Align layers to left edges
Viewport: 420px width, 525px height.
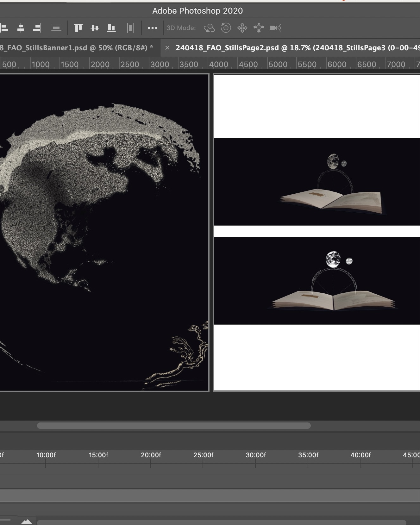click(4, 28)
